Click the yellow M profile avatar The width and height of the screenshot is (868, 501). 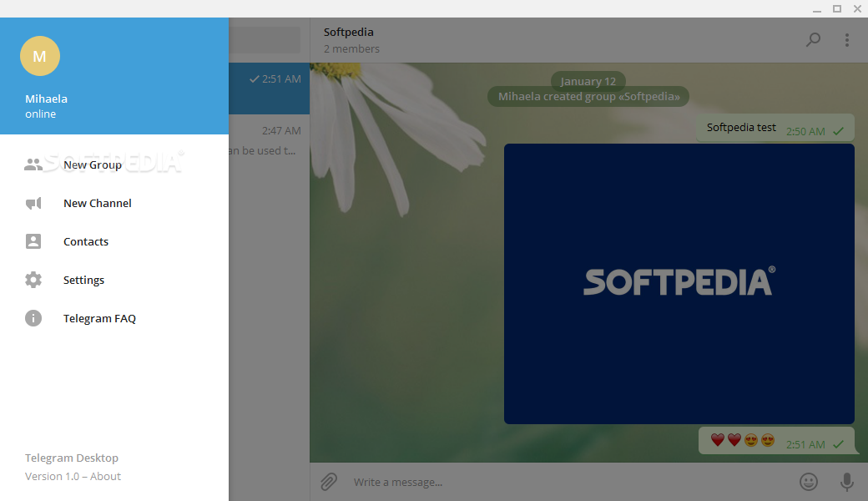click(x=40, y=56)
